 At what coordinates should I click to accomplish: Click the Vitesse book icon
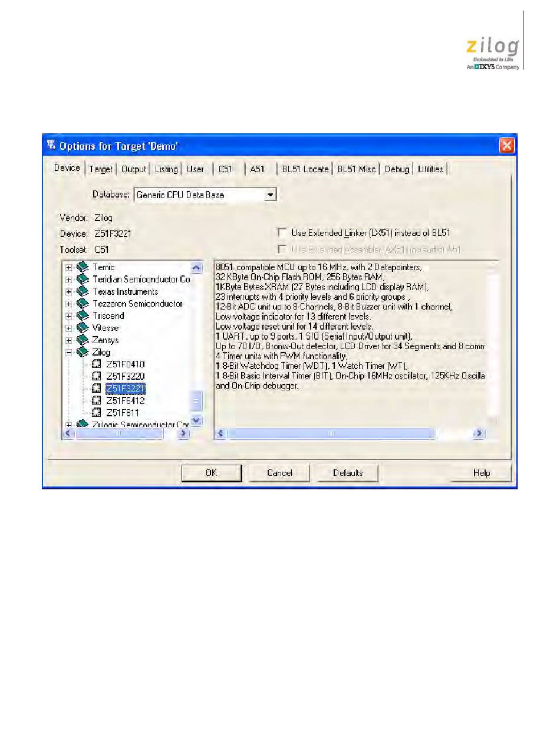click(83, 328)
